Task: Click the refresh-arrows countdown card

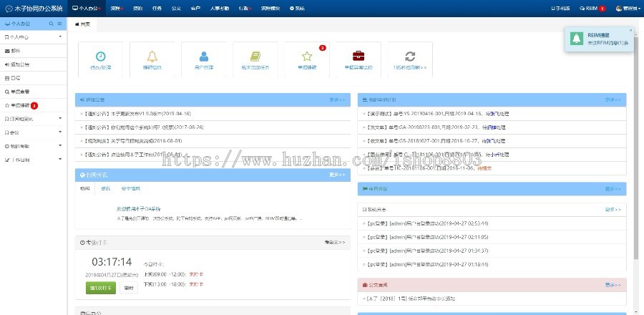Action: click(x=410, y=59)
